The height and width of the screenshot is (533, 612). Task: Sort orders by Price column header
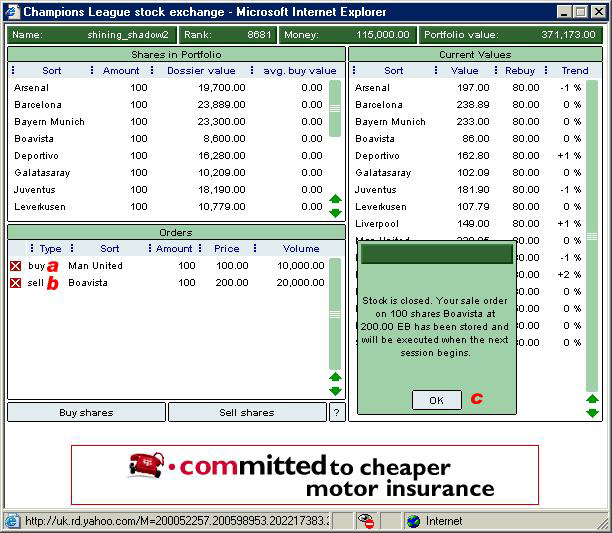click(x=226, y=249)
